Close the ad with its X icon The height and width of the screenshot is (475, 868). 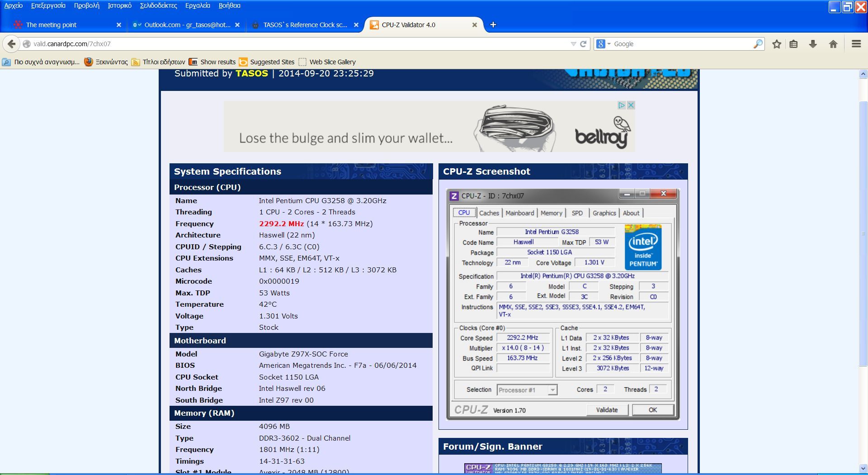631,105
